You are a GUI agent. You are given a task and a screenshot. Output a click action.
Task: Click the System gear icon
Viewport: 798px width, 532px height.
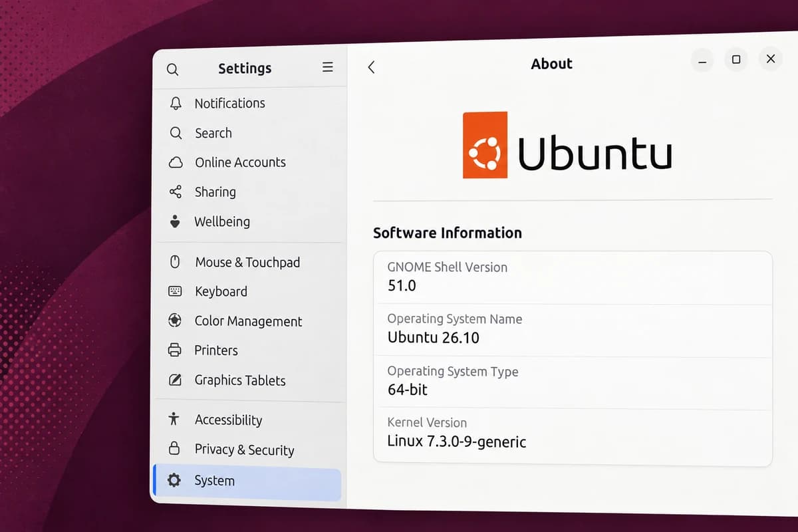[174, 480]
